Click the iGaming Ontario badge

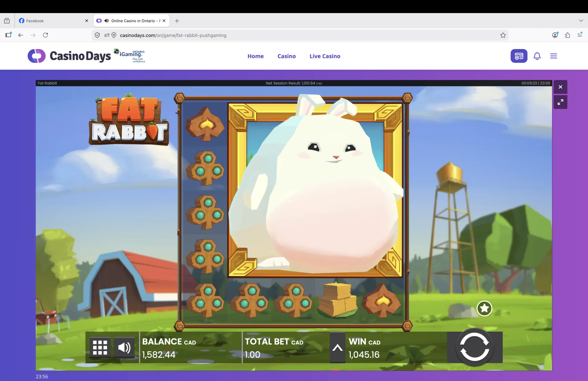click(x=129, y=56)
